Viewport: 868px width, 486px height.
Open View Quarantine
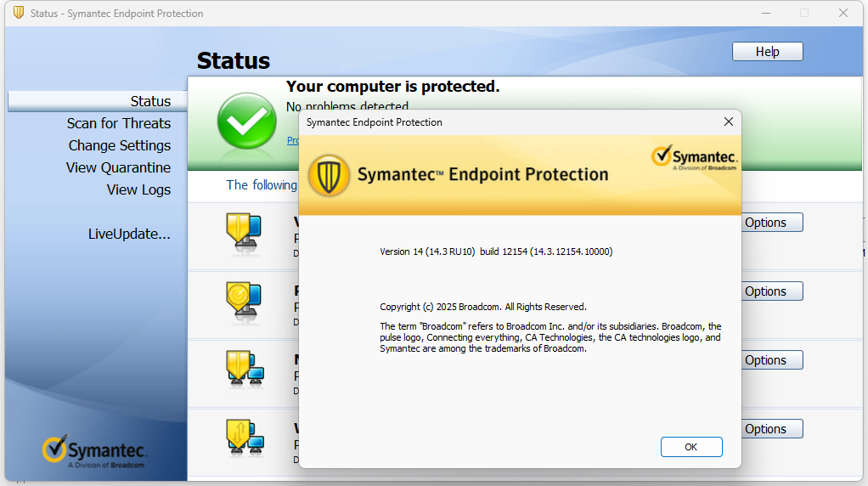click(x=118, y=167)
